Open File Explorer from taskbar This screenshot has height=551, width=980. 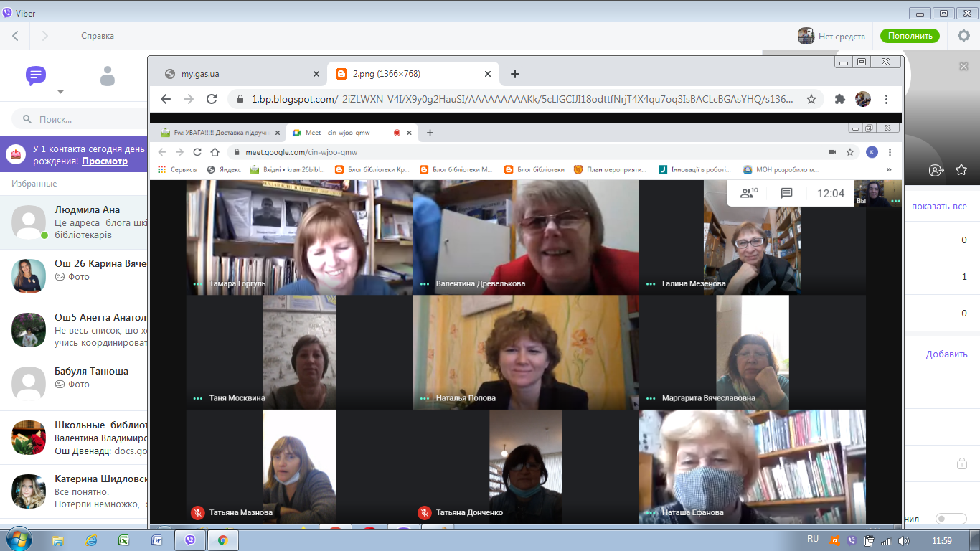coord(58,540)
